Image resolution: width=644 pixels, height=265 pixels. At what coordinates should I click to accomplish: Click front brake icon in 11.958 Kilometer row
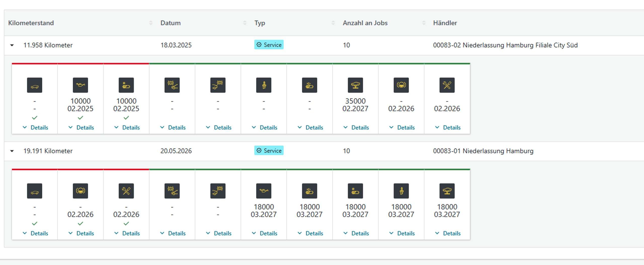(x=172, y=85)
